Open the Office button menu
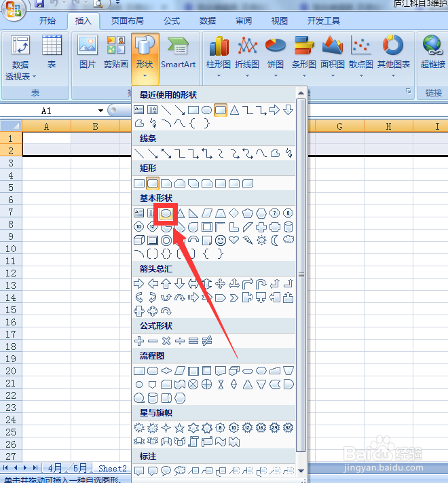 pyautogui.click(x=13, y=10)
